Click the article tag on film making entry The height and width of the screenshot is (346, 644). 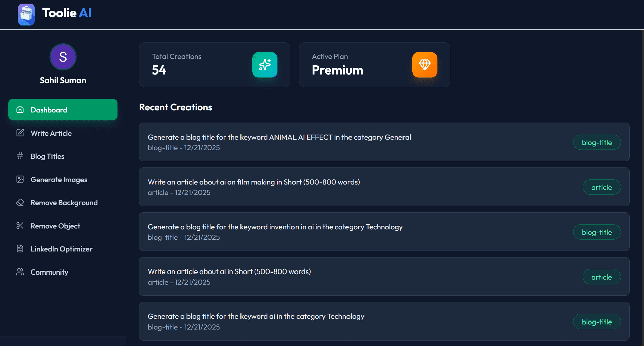coord(601,187)
